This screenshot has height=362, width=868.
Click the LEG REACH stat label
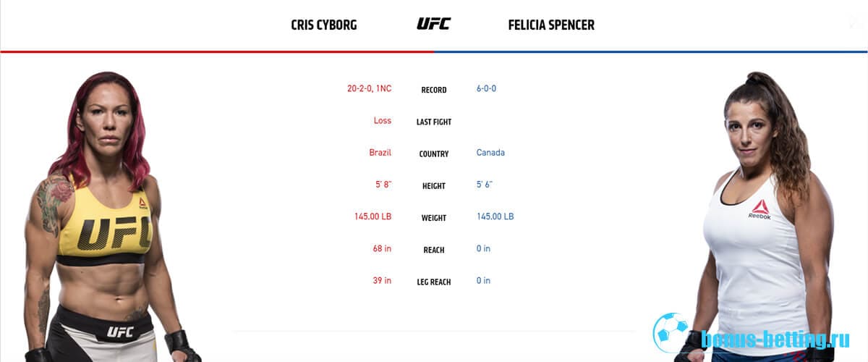tap(434, 282)
